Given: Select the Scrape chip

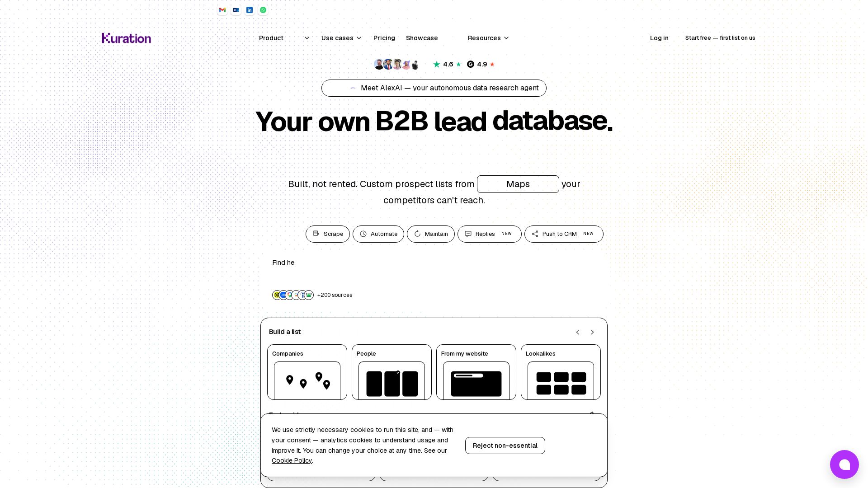Looking at the screenshot, I should 328,234.
